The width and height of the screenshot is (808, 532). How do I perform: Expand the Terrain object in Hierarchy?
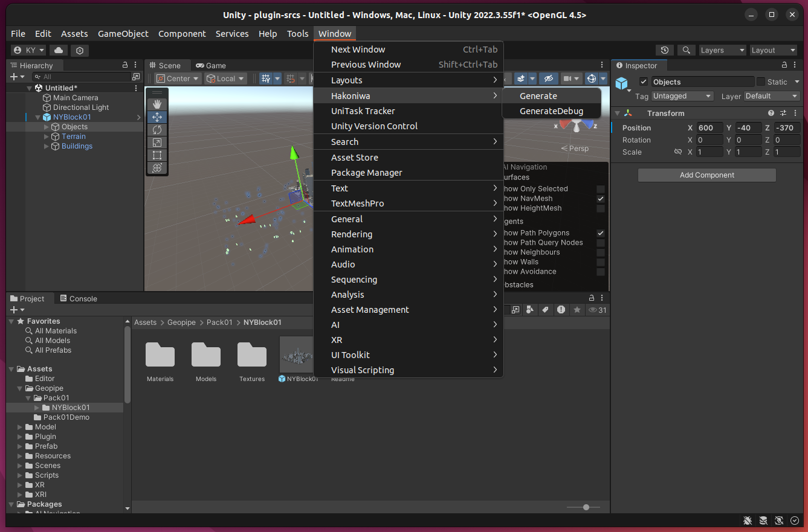47,136
